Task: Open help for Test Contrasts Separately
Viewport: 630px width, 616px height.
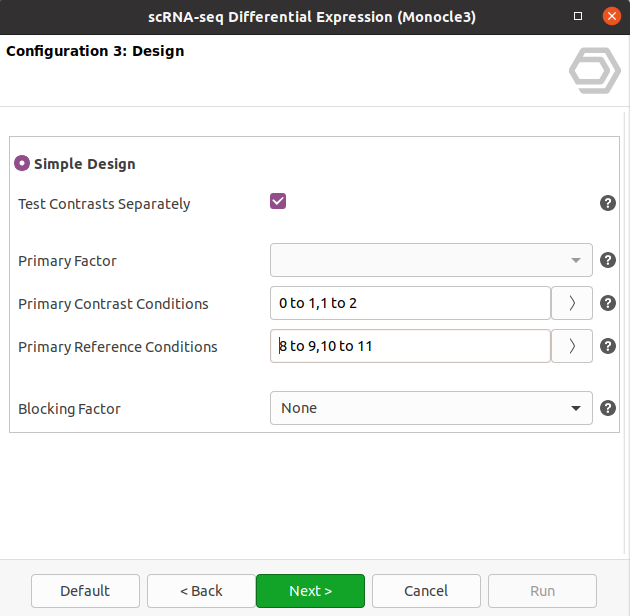Action: 608,203
